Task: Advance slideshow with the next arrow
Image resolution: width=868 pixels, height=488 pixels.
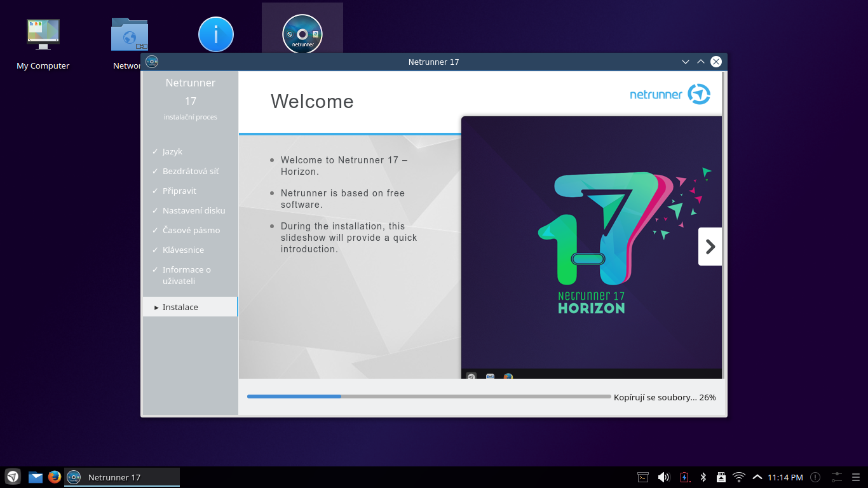Action: (x=710, y=247)
